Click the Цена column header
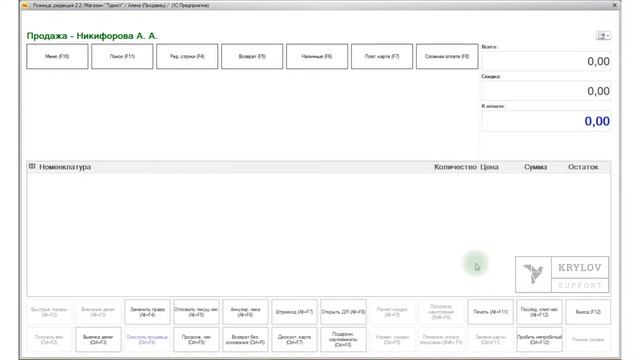Viewport: 640px width, 360px height. click(x=489, y=167)
